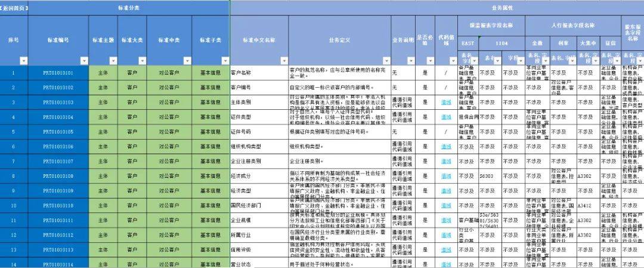644x268 pixels.
Task: Open the filter arrow under 征信
Action: 617,61
